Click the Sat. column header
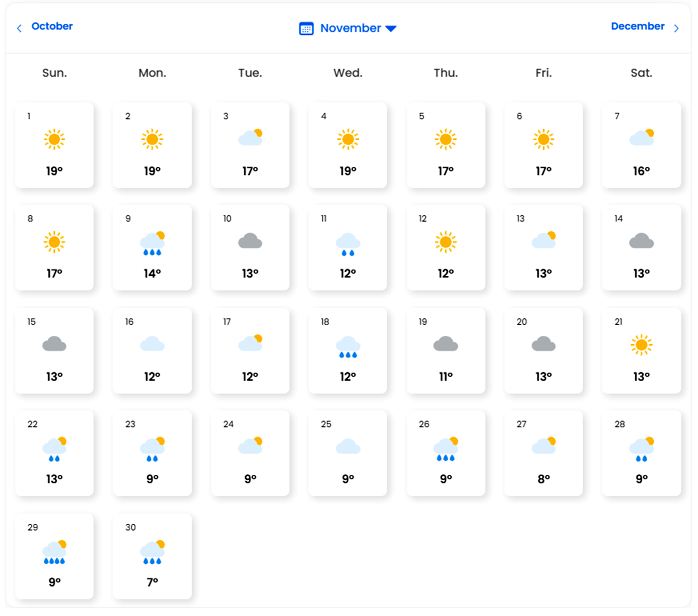Image resolution: width=698 pixels, height=616 pixels. point(642,73)
